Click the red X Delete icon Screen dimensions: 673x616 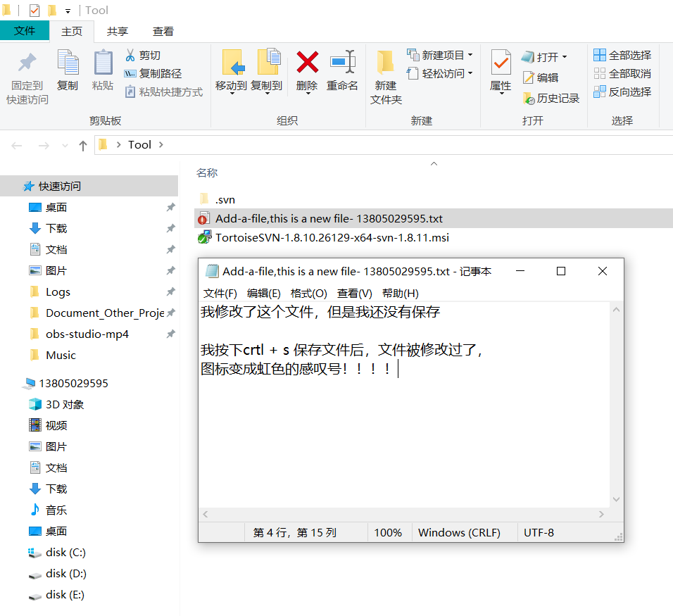[x=308, y=62]
